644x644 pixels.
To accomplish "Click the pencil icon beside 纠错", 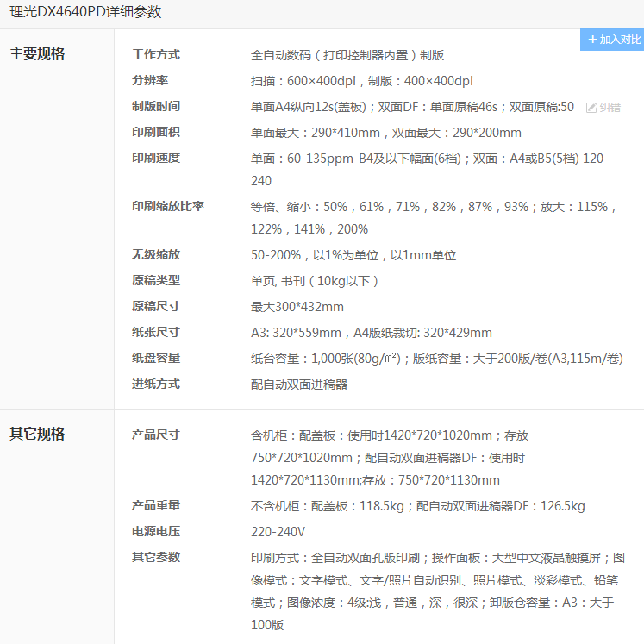I will [x=591, y=108].
